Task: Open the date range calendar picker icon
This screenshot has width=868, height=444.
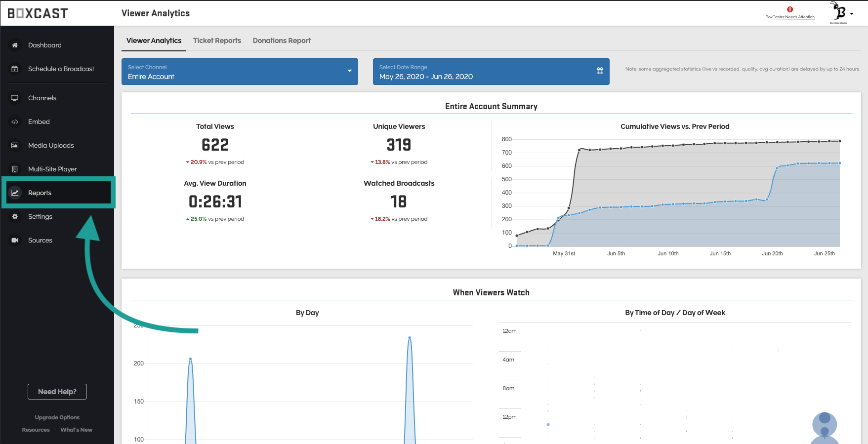Action: point(600,71)
